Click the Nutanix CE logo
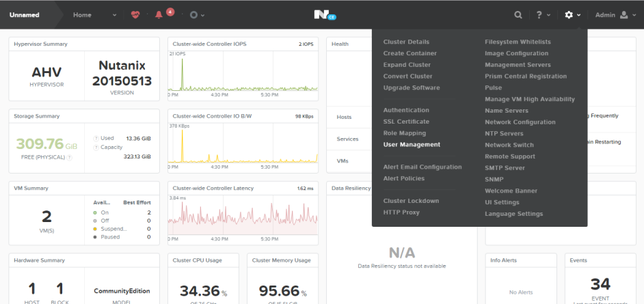The image size is (644, 304). click(x=325, y=15)
